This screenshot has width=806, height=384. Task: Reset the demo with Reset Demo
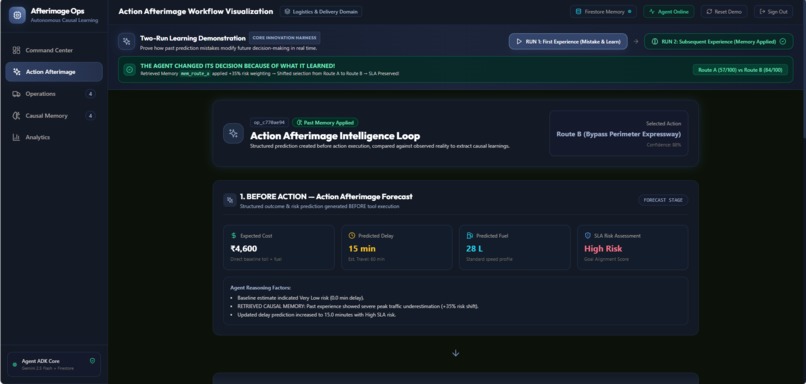[724, 11]
